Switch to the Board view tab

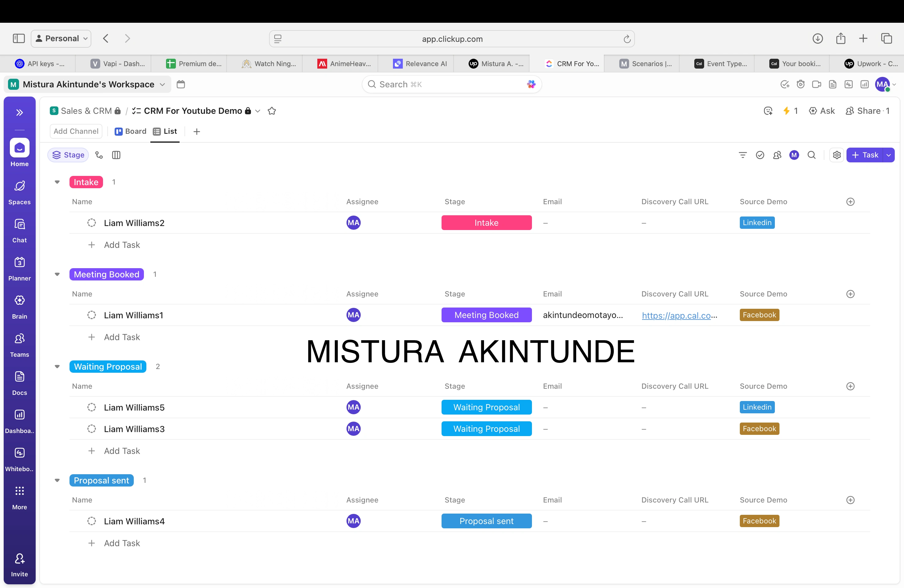pos(130,131)
